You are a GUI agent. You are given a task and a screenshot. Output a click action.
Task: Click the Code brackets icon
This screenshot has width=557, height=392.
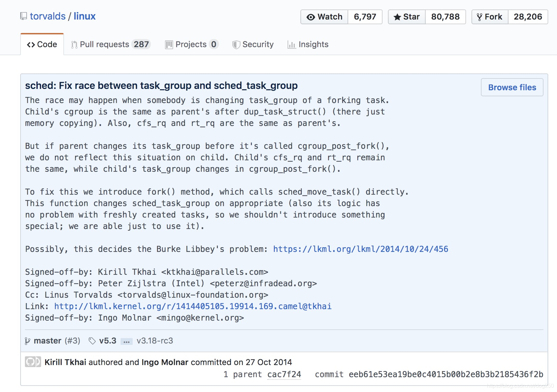coord(31,45)
